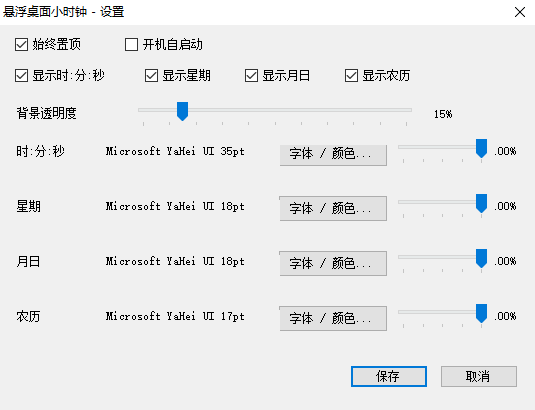The width and height of the screenshot is (535, 410).
Task: Click the 背景透明度 label
Action: (x=46, y=113)
